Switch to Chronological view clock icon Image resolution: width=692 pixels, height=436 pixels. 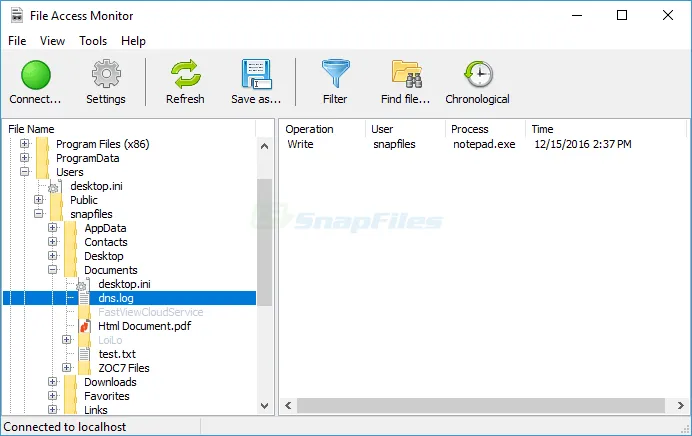click(478, 74)
